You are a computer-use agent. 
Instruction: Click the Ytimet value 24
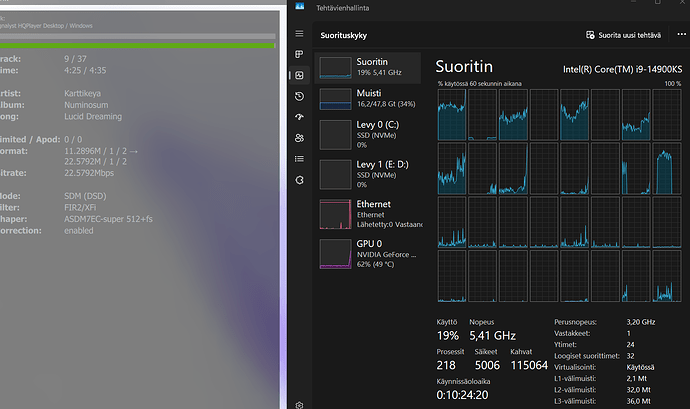click(x=630, y=345)
